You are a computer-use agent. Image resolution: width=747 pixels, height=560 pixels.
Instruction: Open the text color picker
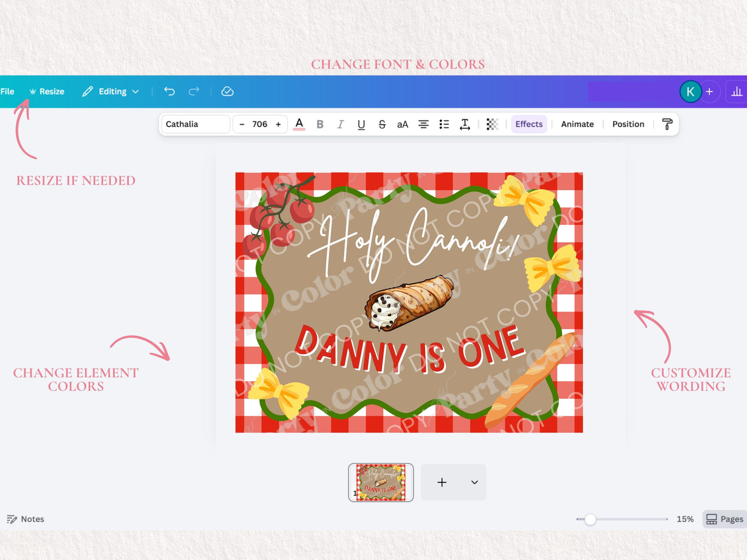(299, 124)
